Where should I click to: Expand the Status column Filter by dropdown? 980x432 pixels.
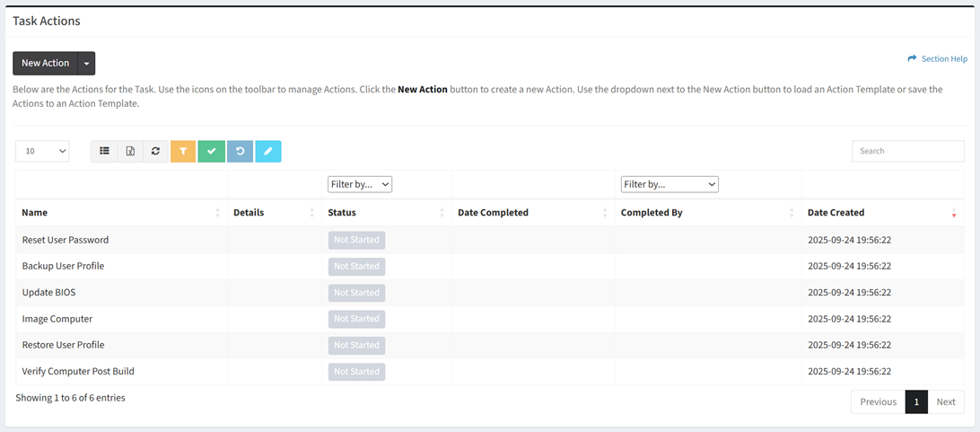pos(360,184)
